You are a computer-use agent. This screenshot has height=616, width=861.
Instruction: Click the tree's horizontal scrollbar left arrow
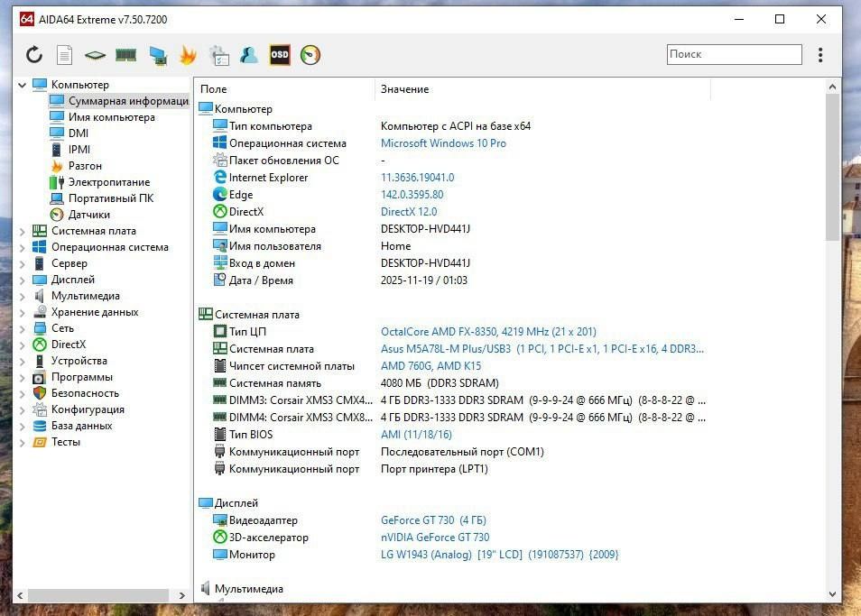(x=21, y=595)
